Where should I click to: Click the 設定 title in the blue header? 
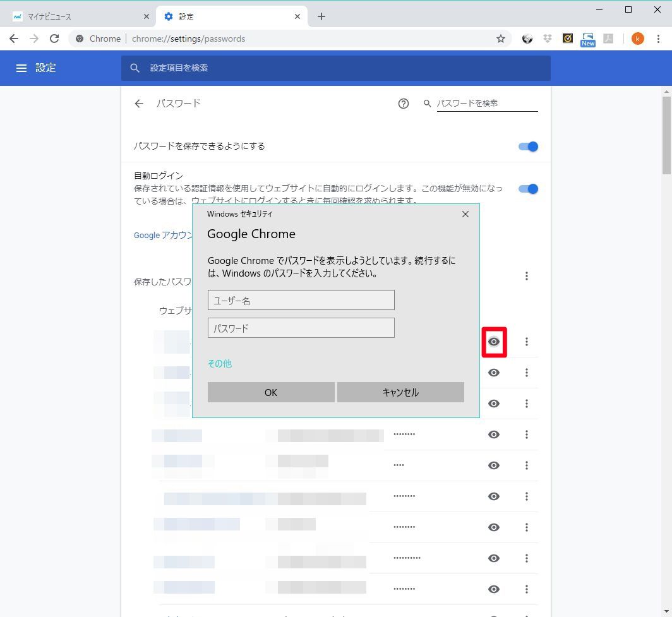click(x=45, y=68)
